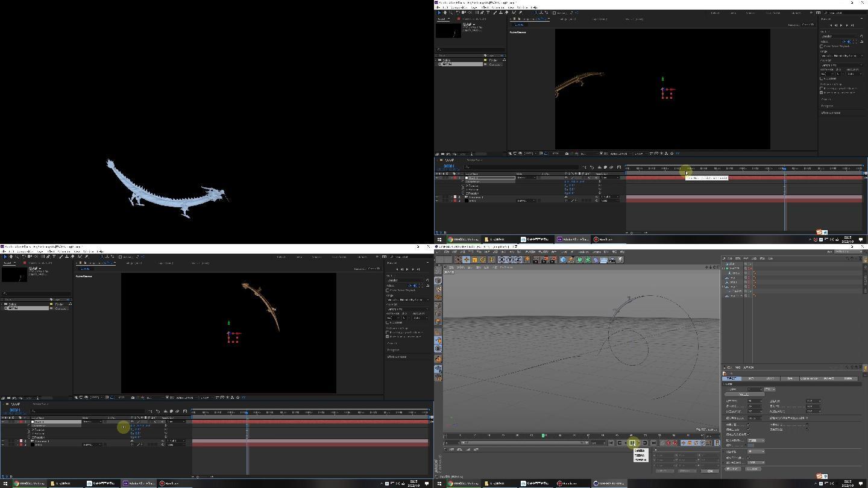
Task: Open Active Camera view dropdown in bottom-left viewer
Action: [186, 397]
